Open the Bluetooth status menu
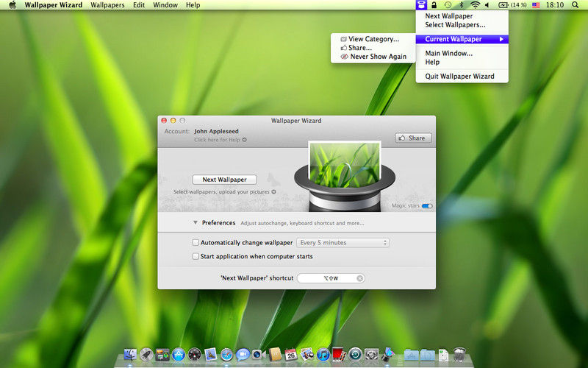 click(x=462, y=5)
